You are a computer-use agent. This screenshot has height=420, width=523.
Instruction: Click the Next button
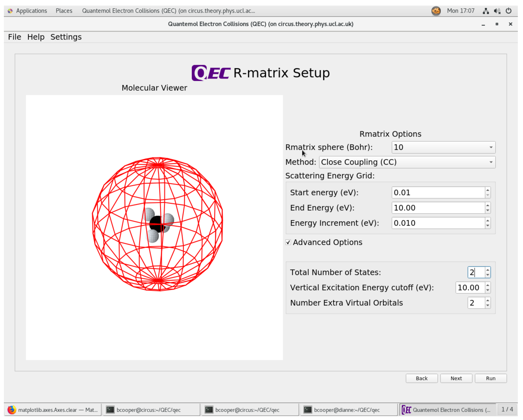click(x=456, y=378)
